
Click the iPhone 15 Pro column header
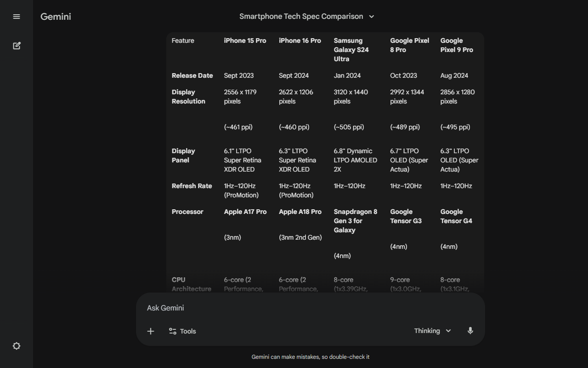point(245,40)
